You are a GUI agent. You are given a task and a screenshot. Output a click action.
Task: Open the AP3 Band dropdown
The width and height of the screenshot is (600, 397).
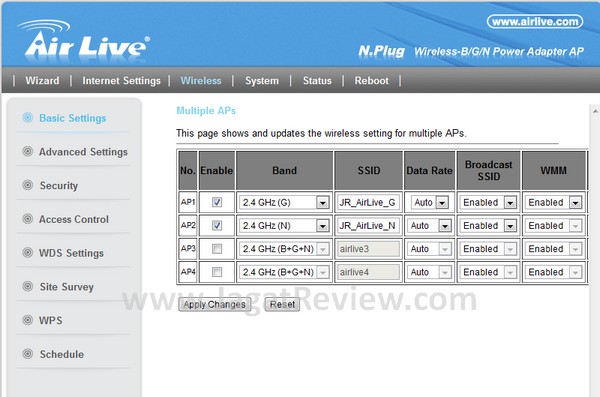pos(284,249)
